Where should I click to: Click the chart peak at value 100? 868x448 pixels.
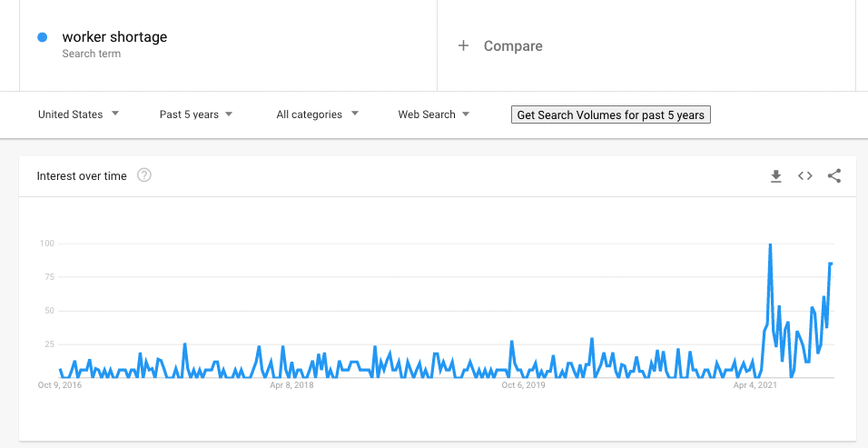770,244
